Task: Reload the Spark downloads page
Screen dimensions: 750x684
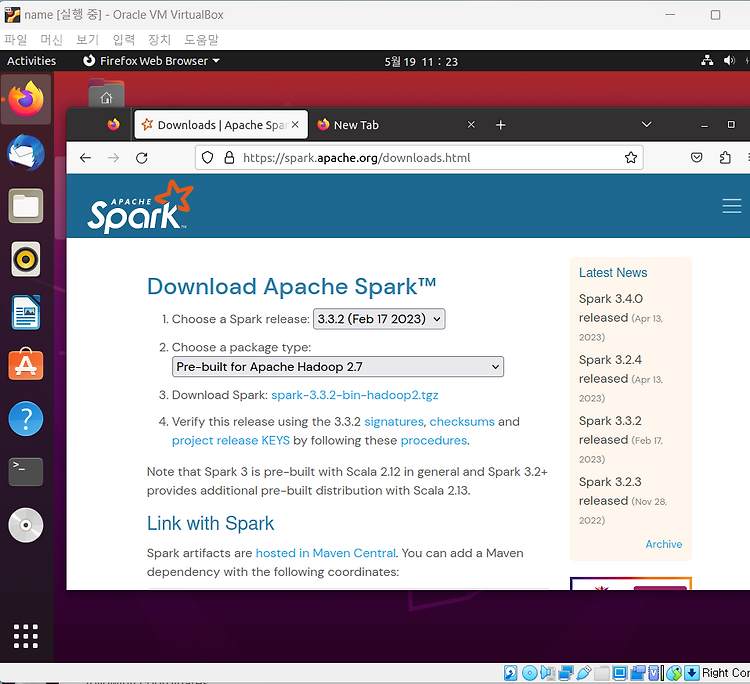Action: pos(142,158)
